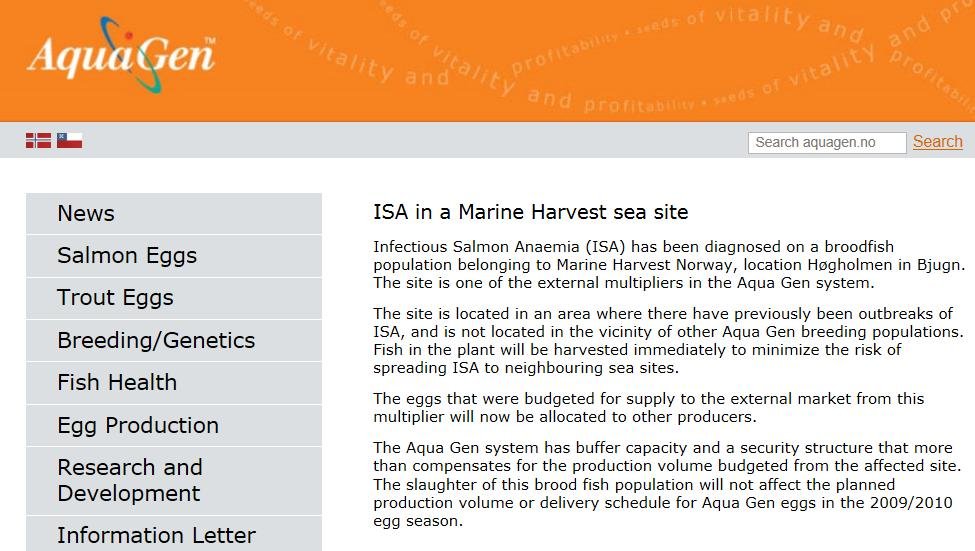
Task: Focus the 'Search aquagen.no' input field
Action: pos(826,142)
